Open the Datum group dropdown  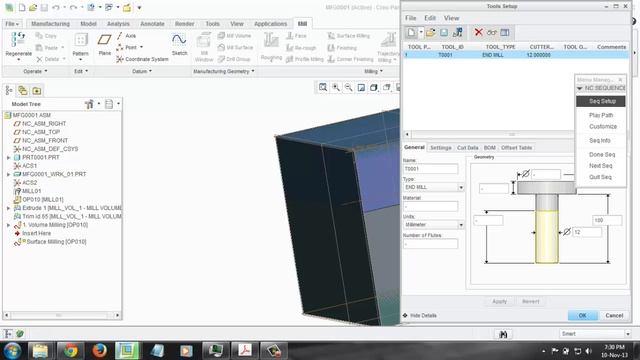142,71
